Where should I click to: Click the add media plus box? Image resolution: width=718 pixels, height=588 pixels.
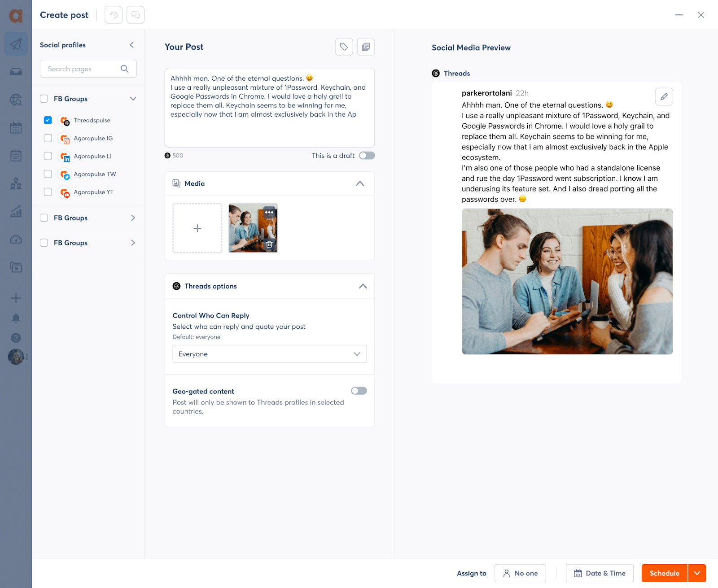[197, 228]
